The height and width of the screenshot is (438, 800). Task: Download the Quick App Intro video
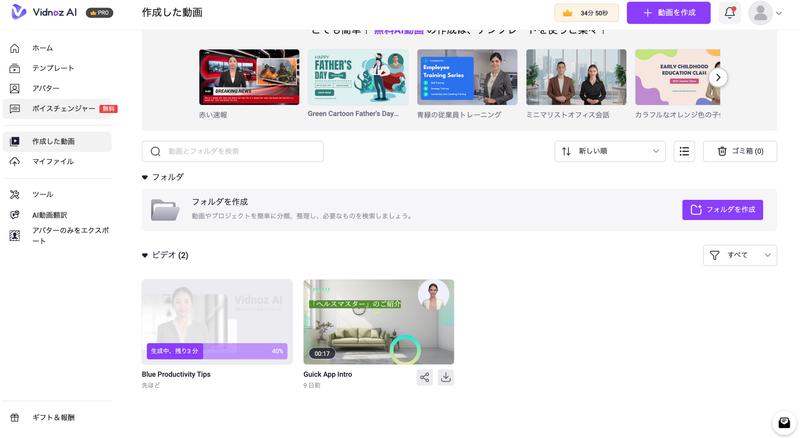(446, 377)
